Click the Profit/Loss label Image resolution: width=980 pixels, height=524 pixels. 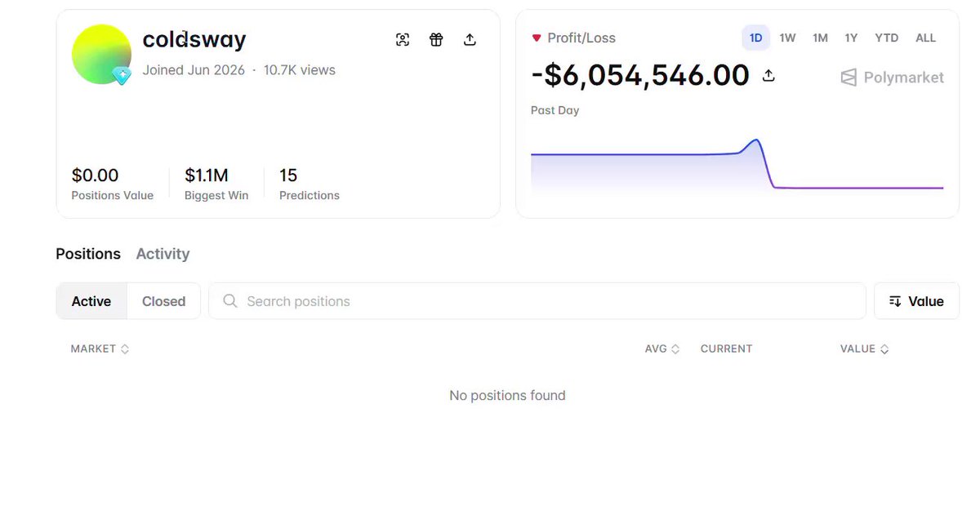coord(581,38)
